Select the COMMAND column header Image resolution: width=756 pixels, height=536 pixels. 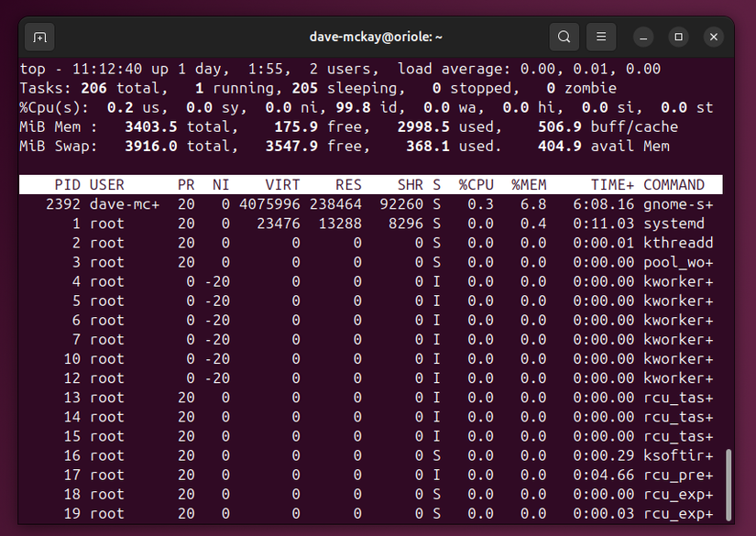672,184
